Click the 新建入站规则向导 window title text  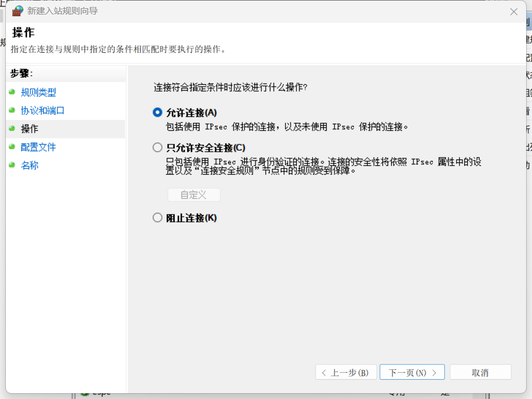pos(63,11)
